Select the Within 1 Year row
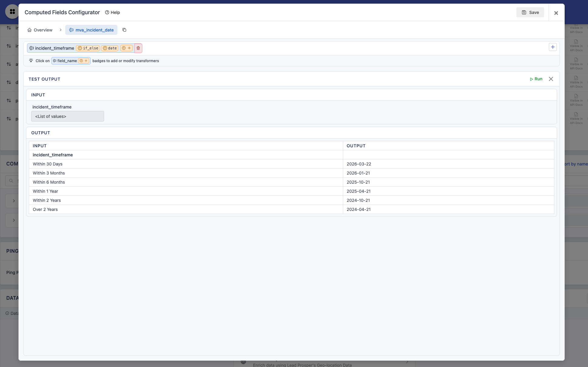588x367 pixels. (46, 191)
